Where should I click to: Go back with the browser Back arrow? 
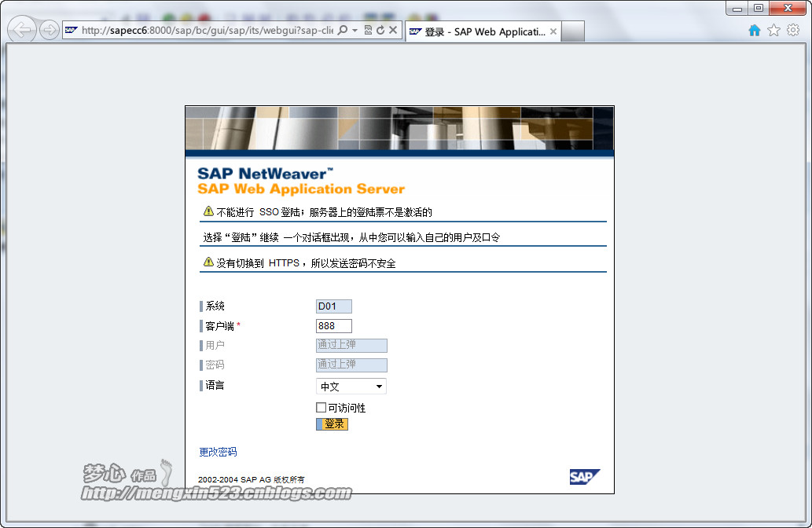[x=22, y=30]
